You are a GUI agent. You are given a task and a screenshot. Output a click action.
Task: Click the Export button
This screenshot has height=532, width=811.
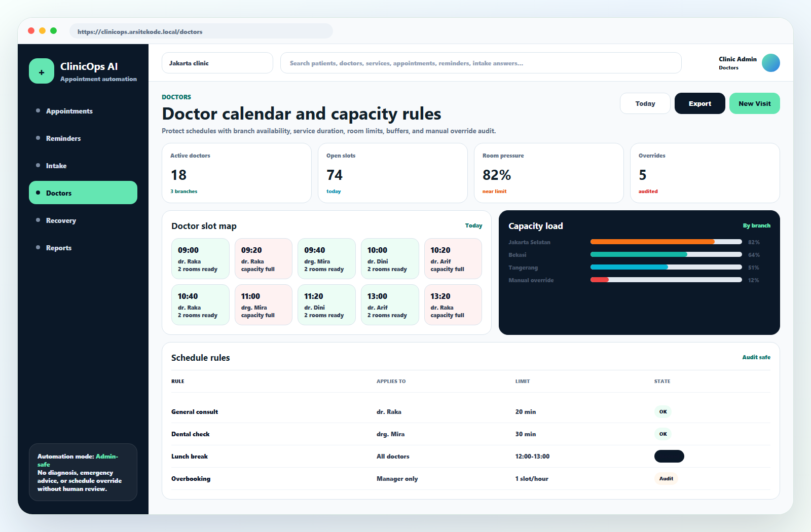[x=699, y=103]
